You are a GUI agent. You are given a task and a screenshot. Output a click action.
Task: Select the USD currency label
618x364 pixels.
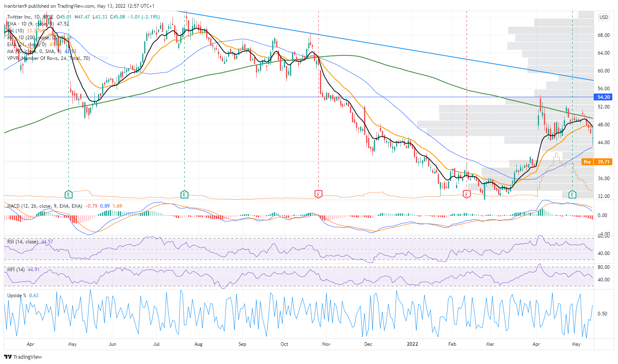(x=603, y=17)
